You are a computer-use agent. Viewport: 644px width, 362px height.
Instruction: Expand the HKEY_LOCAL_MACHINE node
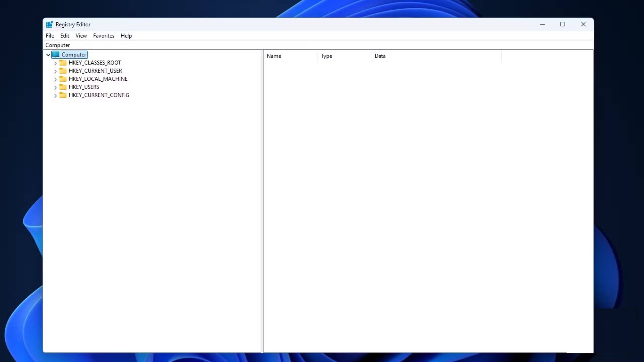(x=55, y=79)
